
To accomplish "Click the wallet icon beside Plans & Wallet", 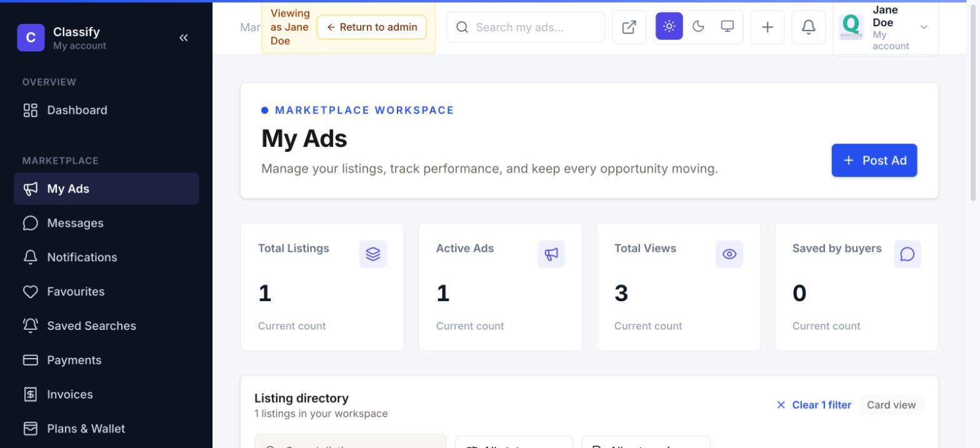I will tap(31, 429).
